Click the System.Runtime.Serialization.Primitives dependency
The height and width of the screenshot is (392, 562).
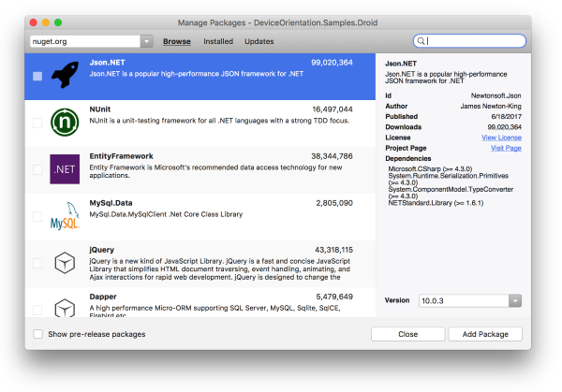(449, 179)
